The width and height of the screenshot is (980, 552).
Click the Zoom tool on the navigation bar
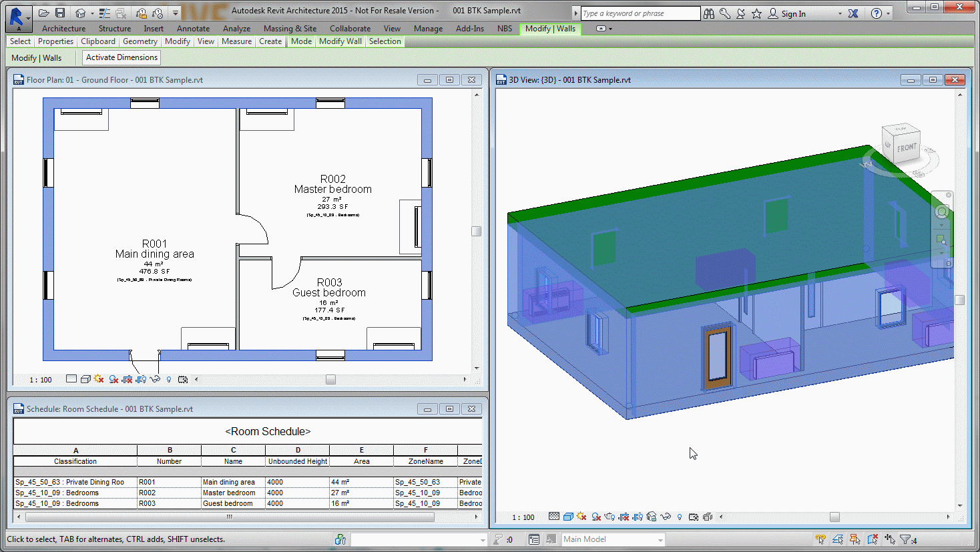point(942,239)
